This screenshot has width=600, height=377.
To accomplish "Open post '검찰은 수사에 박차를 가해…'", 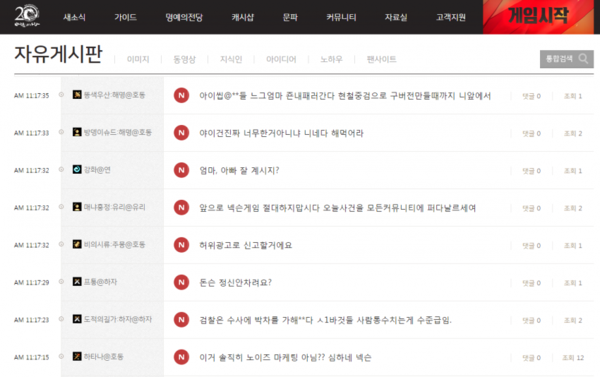I will 325,320.
